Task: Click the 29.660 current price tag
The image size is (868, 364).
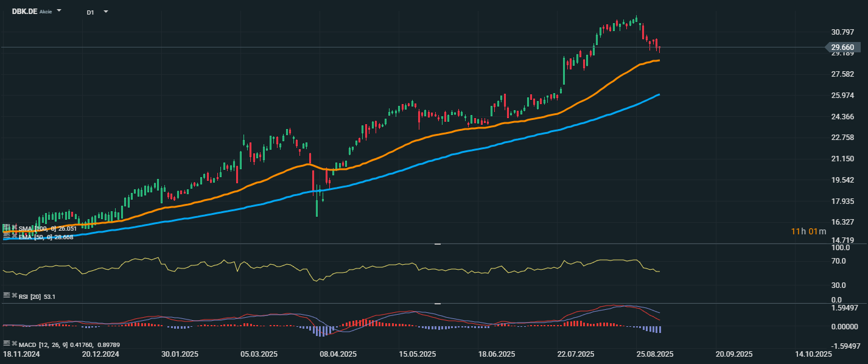Action: pos(842,47)
